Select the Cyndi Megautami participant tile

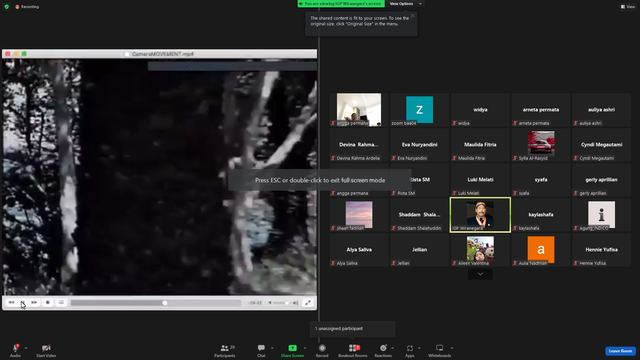click(x=601, y=145)
